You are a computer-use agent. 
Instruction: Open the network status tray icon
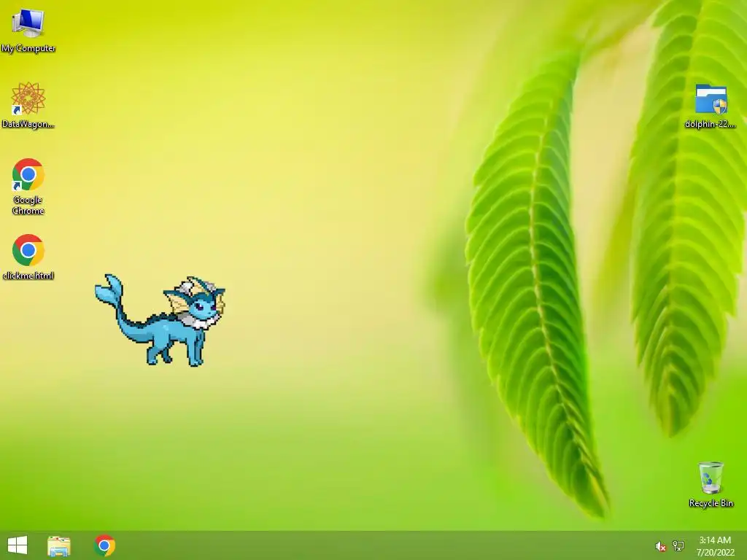678,545
